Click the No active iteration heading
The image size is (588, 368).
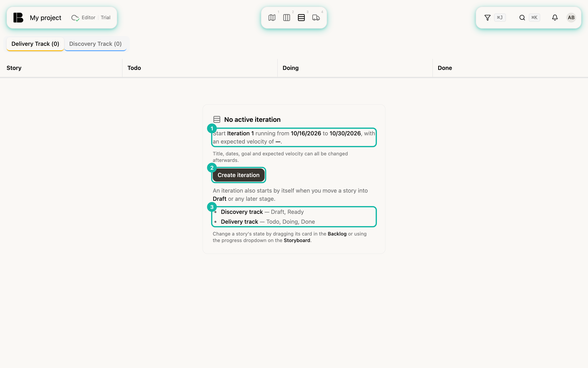click(x=252, y=120)
